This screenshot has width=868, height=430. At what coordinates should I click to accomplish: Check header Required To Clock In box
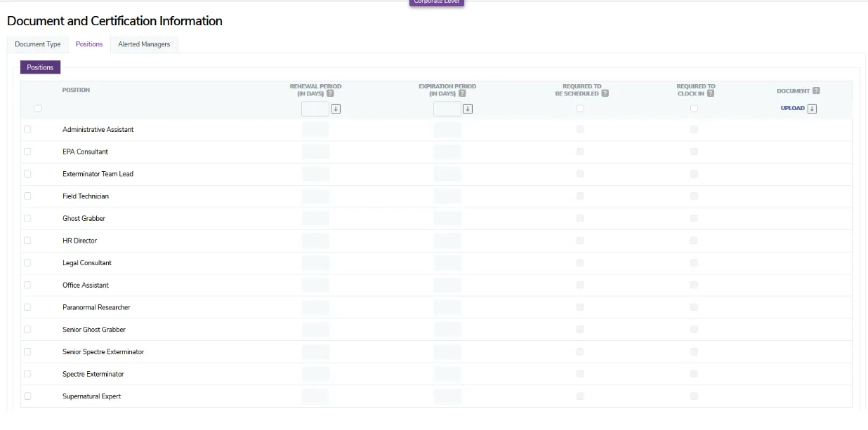pos(694,109)
